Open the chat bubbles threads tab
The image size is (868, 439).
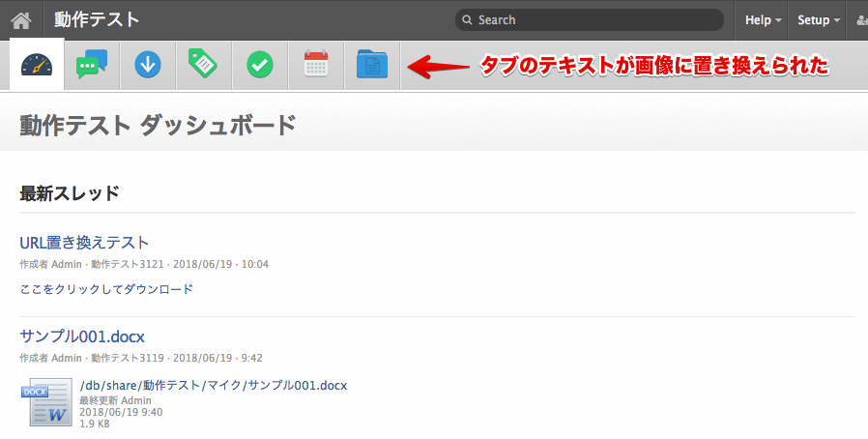pos(92,65)
